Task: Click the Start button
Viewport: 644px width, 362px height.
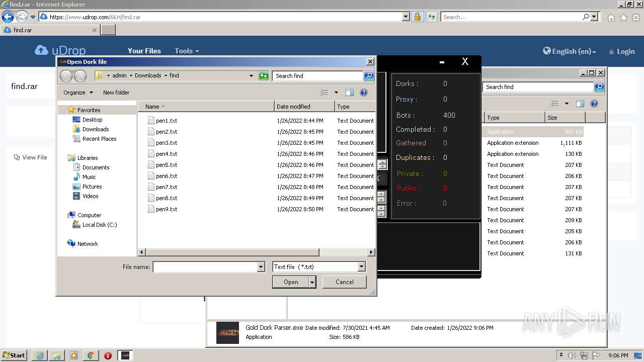Action: click(14, 355)
